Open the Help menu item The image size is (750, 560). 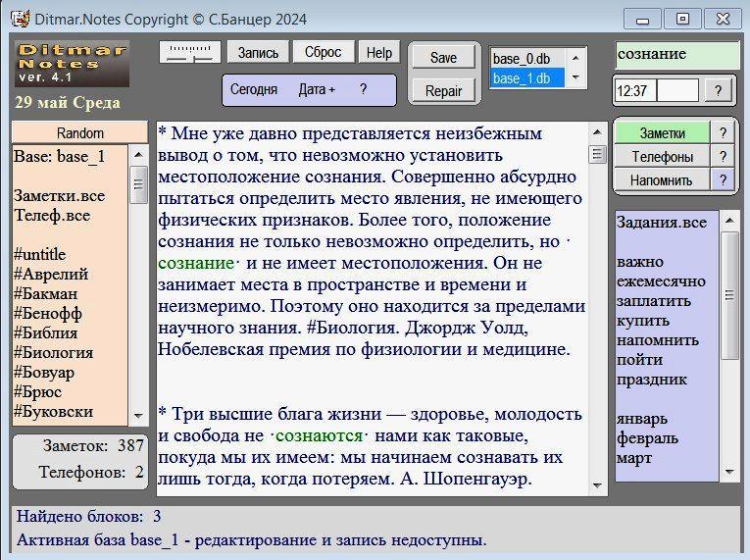click(x=379, y=53)
